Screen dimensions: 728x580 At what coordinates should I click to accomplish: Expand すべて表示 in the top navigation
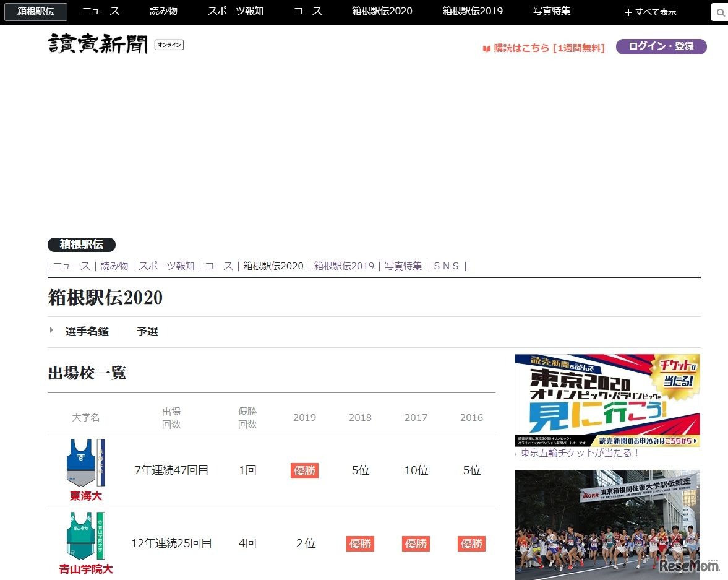tap(649, 11)
